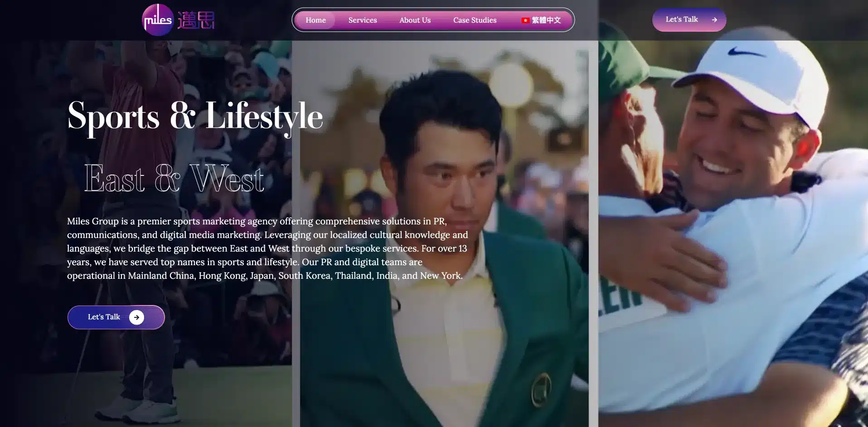The width and height of the screenshot is (868, 427).
Task: Click the Hong Kong flag icon
Action: (525, 20)
